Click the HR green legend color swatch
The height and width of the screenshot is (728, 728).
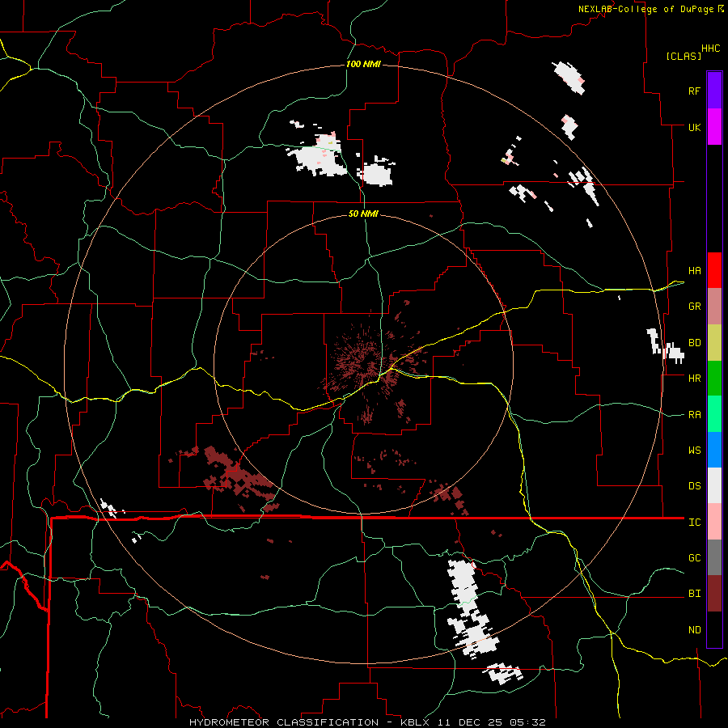[714, 379]
